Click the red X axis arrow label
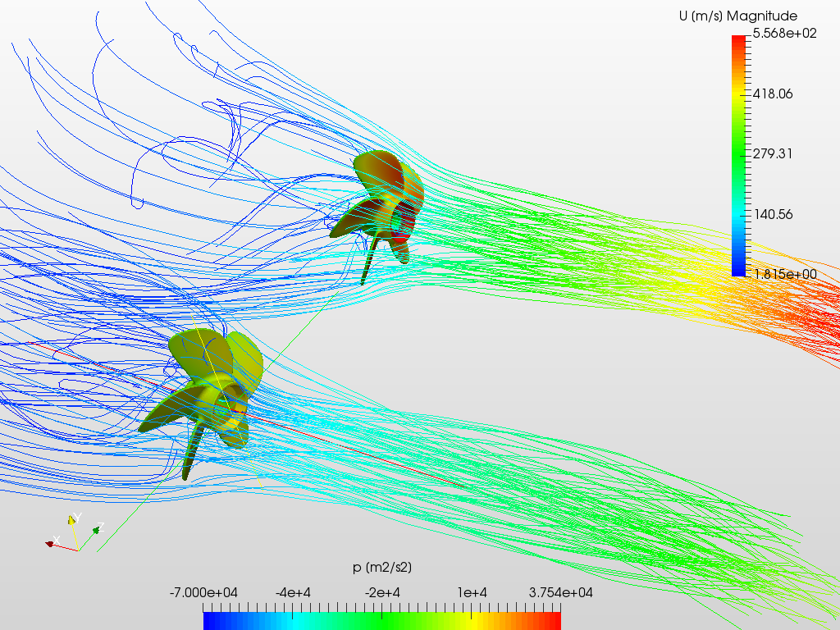 [x=56, y=540]
